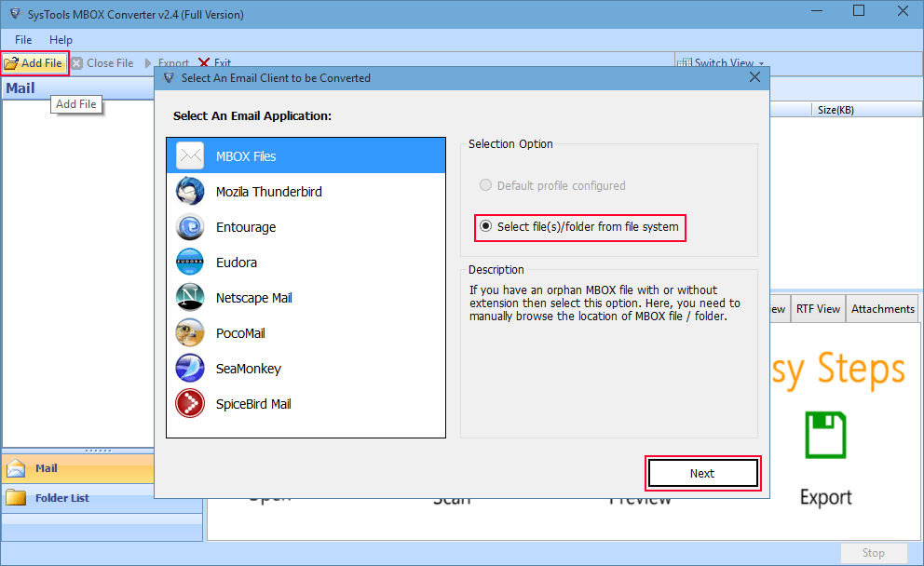924x566 pixels.
Task: Click the Next button
Action: point(702,473)
